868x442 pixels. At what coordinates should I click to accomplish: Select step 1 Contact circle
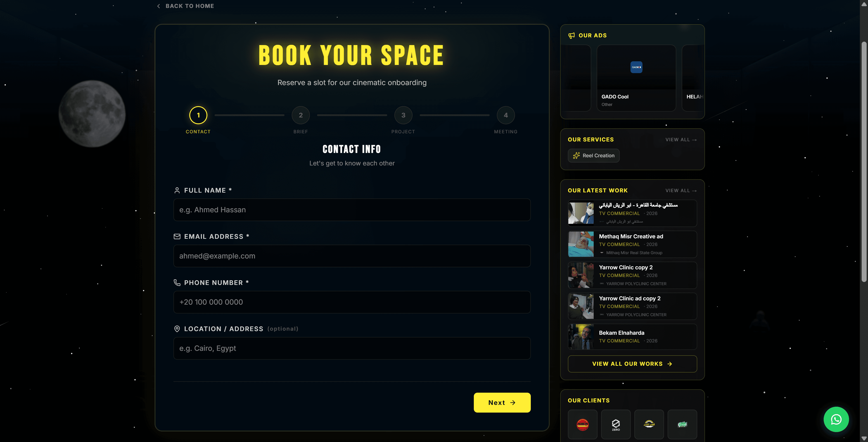[198, 115]
